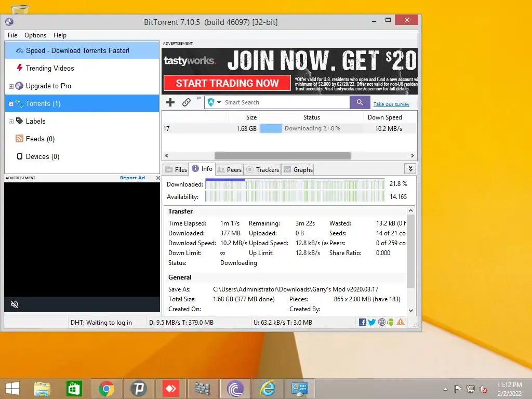The width and height of the screenshot is (532, 399).
Task: Show hidden tray icons arrow
Action: click(445, 389)
